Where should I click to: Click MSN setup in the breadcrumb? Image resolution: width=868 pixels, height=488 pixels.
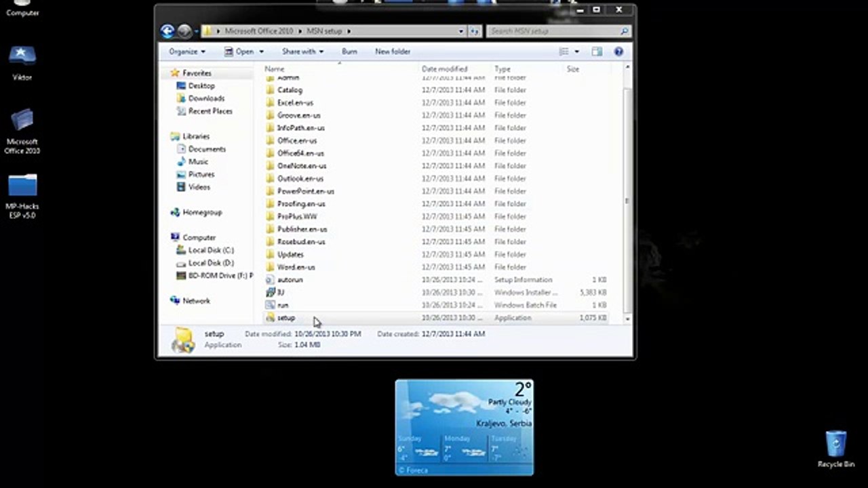(x=323, y=31)
